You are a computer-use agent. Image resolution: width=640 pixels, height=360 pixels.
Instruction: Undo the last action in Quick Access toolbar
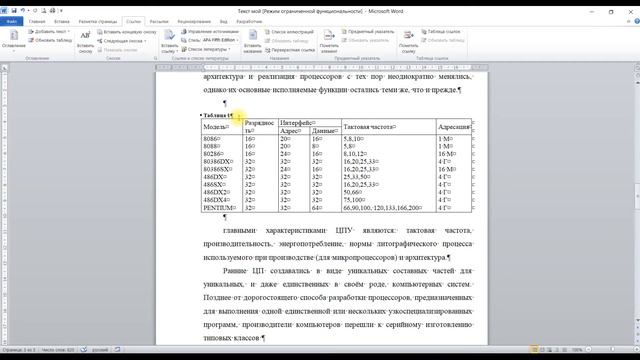click(22, 11)
